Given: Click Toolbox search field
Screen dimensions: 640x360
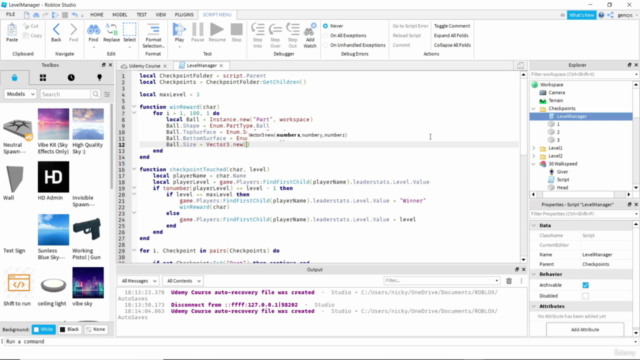Looking at the screenshot, I should tap(65, 94).
